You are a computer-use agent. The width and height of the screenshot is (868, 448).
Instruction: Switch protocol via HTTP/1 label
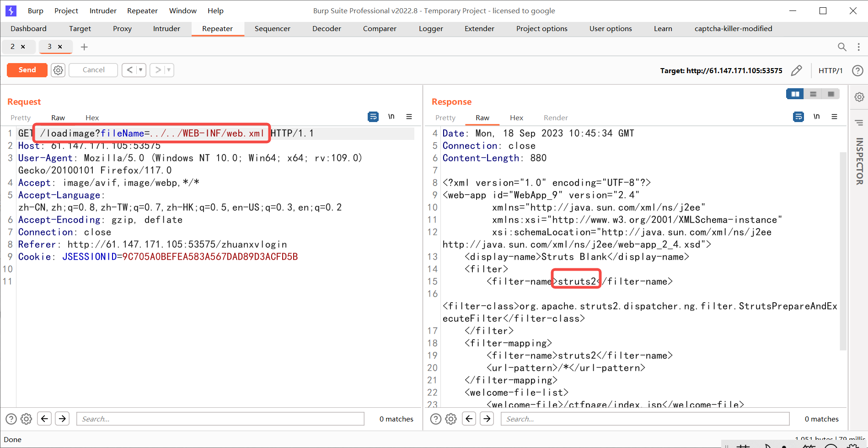pos(830,70)
